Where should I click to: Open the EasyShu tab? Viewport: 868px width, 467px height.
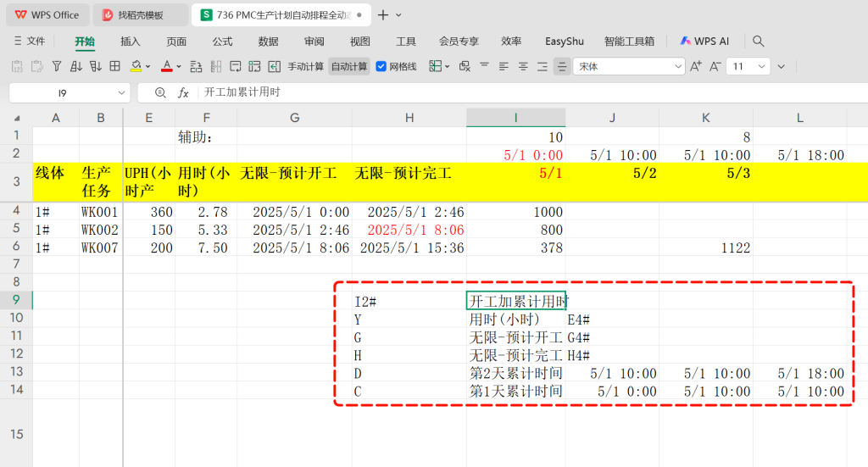[x=564, y=42]
